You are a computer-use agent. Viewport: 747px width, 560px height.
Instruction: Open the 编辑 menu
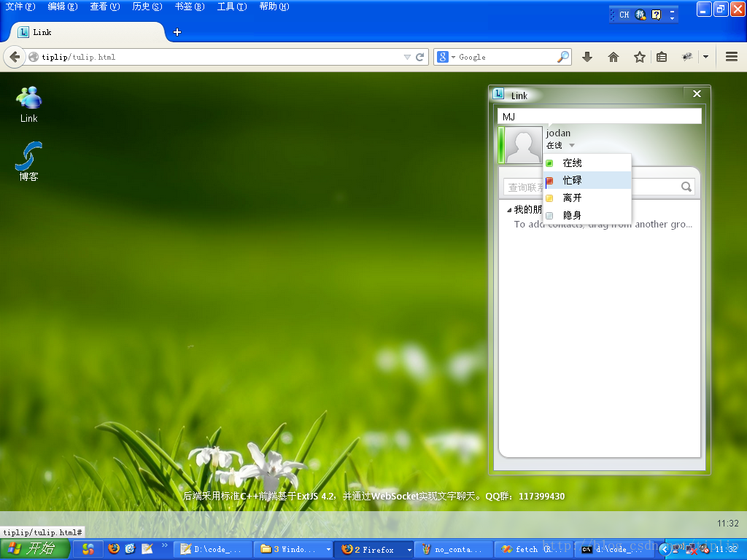[x=63, y=7]
